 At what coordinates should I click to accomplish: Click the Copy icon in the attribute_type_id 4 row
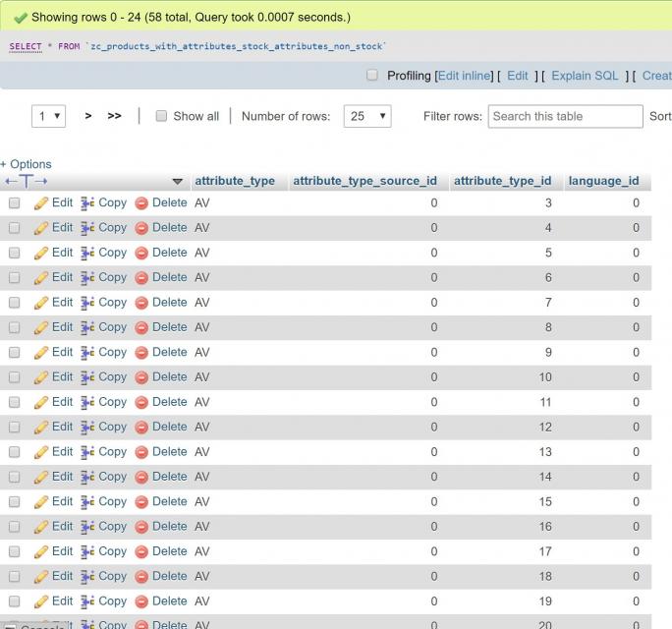[x=87, y=228]
